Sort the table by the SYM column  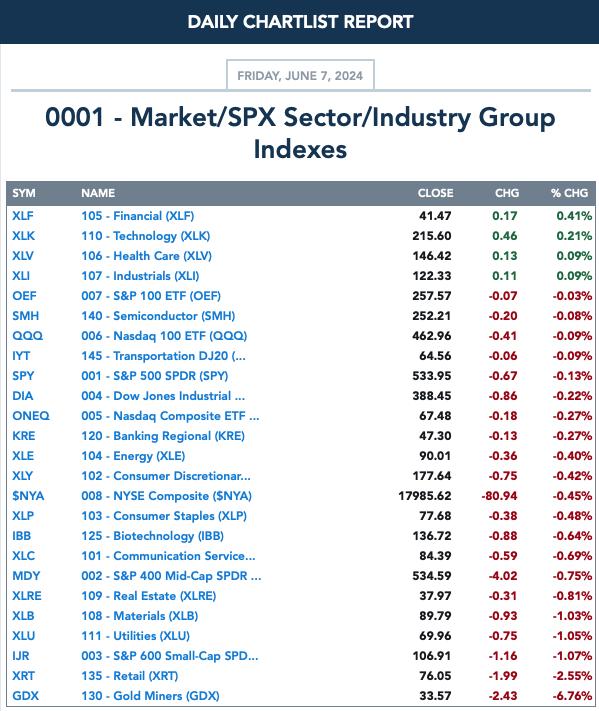coord(24,193)
